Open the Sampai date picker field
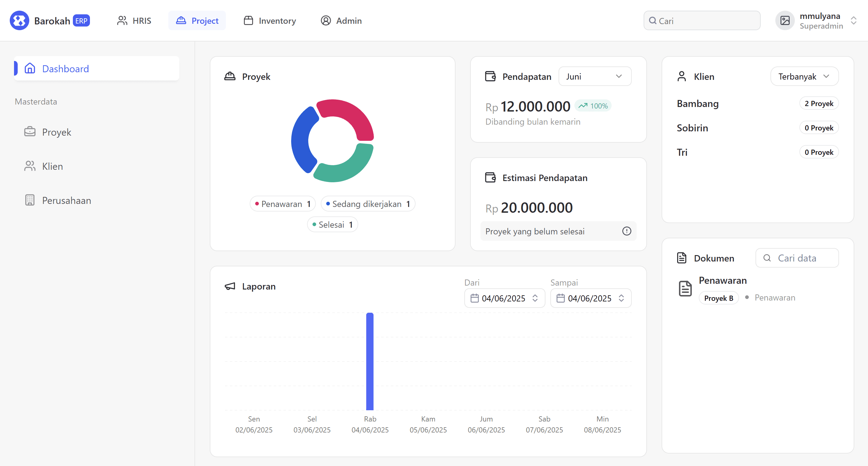The width and height of the screenshot is (868, 466). [x=591, y=298]
